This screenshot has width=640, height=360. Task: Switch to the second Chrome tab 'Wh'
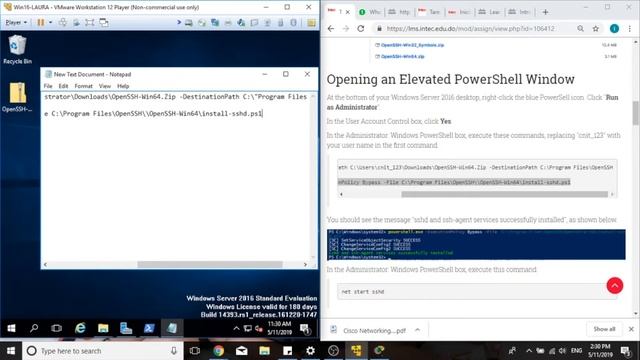pyautogui.click(x=369, y=12)
